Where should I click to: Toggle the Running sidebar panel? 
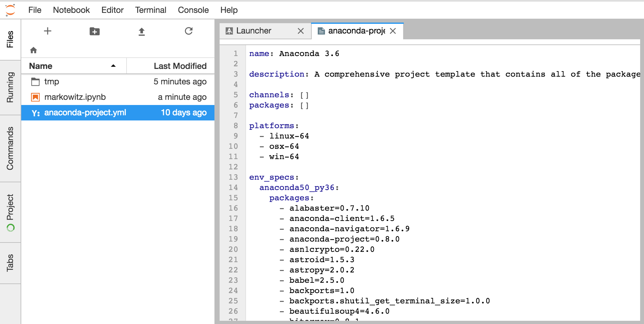(10, 87)
